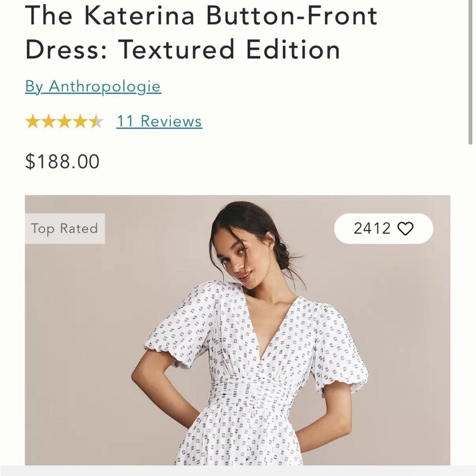
Task: Select the second rating star
Action: pyautogui.click(x=50, y=121)
